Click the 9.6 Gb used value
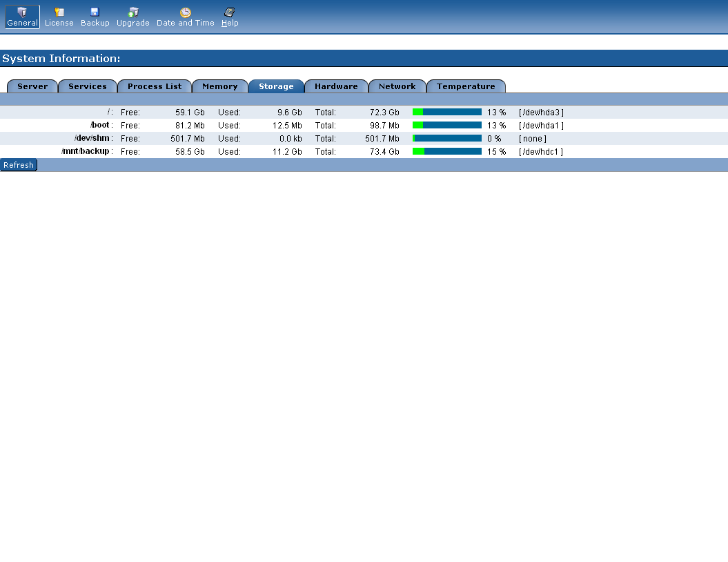The image size is (728, 562). pos(290,113)
